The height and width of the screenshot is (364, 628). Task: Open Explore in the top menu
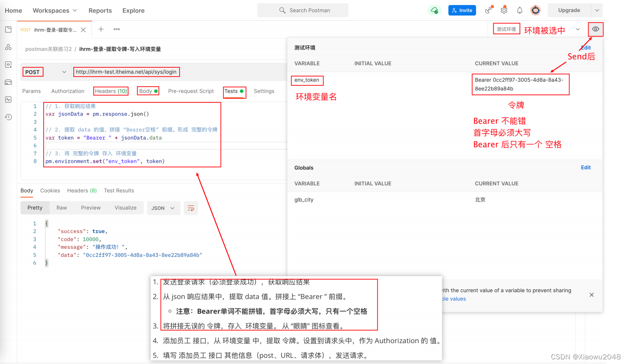pyautogui.click(x=134, y=10)
